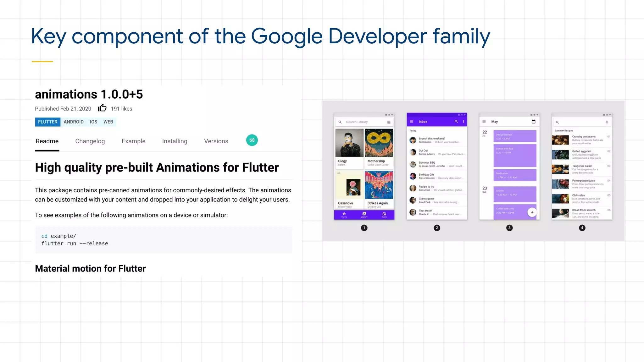Open the Pomegranate juice recipe
This screenshot has width=644, height=362.
tap(582, 184)
